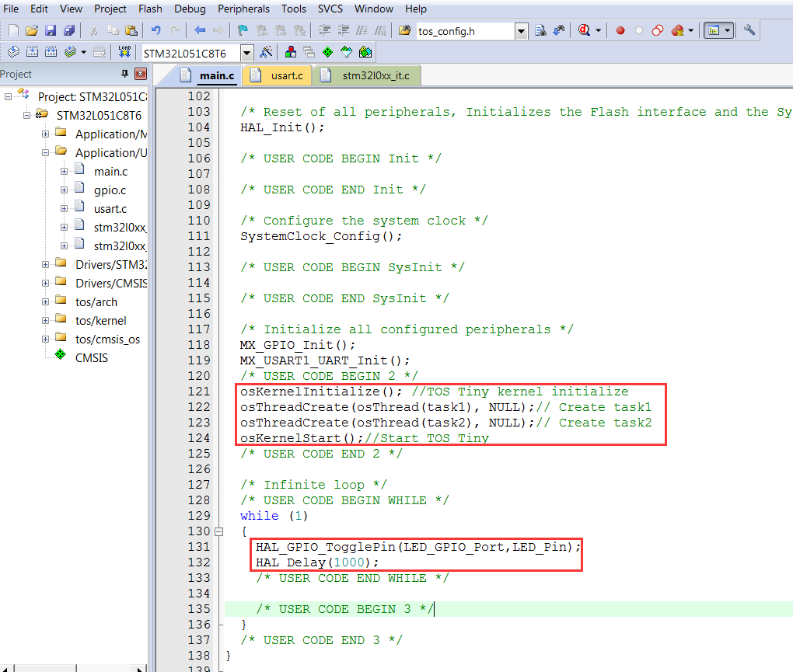Translate current file icon
Image resolution: width=793 pixels, height=672 pixels.
(14, 51)
